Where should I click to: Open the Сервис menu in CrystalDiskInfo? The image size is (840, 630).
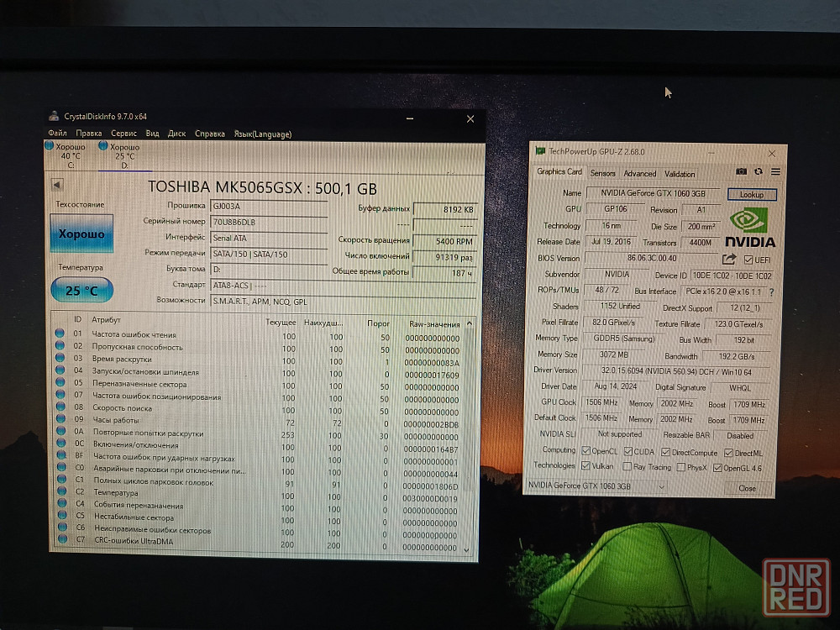point(123,134)
